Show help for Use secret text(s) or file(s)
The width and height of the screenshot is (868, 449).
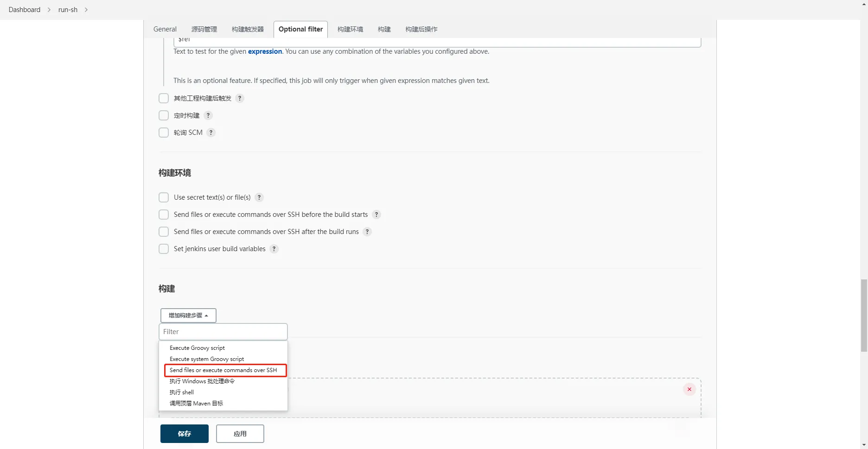(259, 197)
